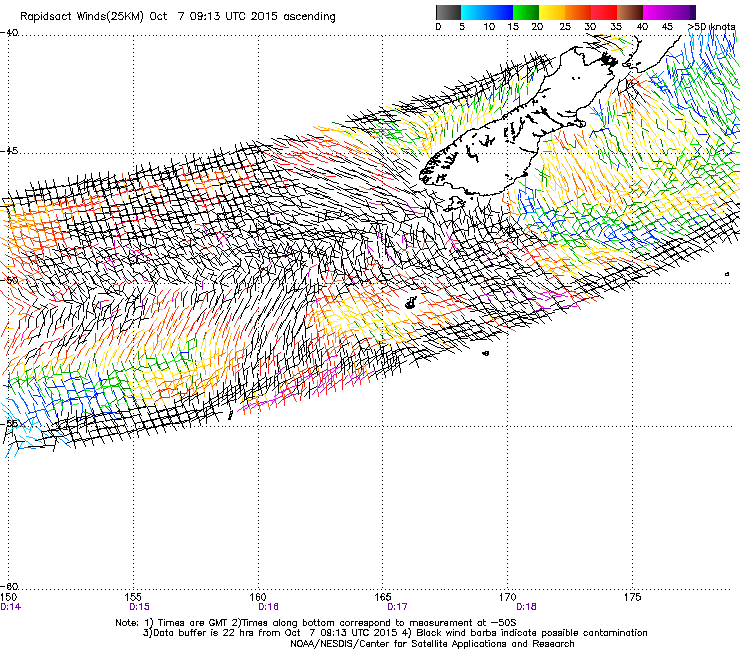The width and height of the screenshot is (740, 650).
Task: Click the 'NOAA/NESDIS/Center for Satellite Applications' credit line
Action: coord(432,644)
